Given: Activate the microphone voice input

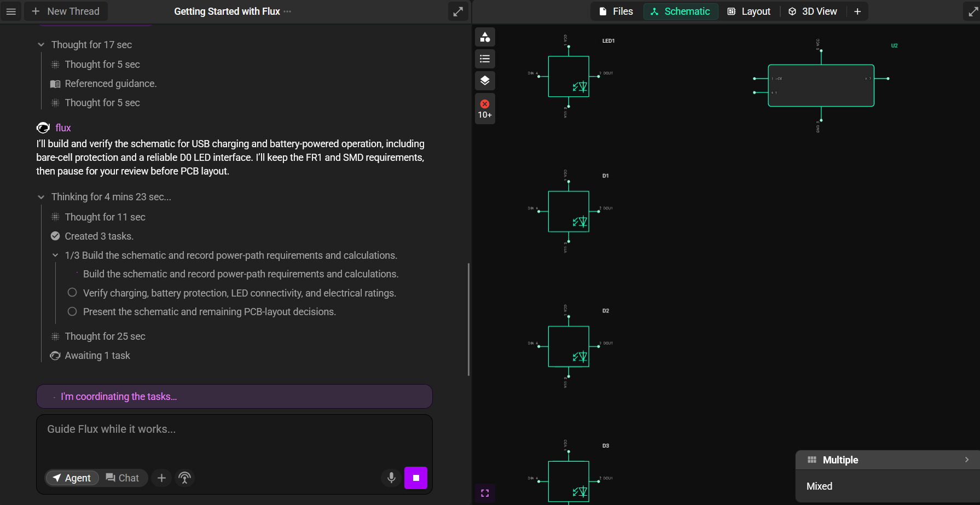Looking at the screenshot, I should (x=391, y=478).
